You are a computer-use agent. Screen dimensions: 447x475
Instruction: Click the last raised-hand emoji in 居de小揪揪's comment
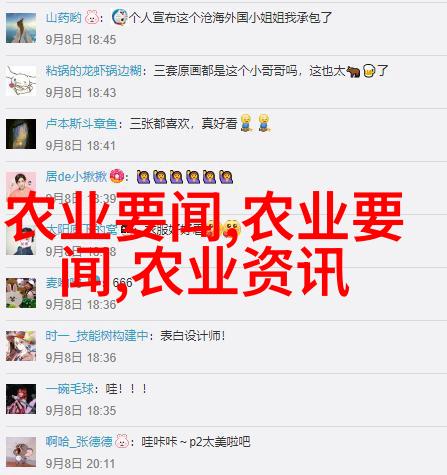226,177
